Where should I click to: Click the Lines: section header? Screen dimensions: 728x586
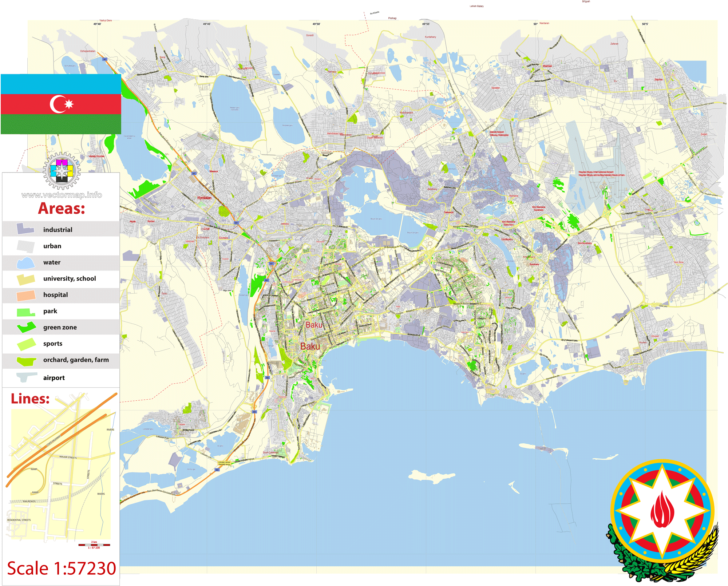31,399
